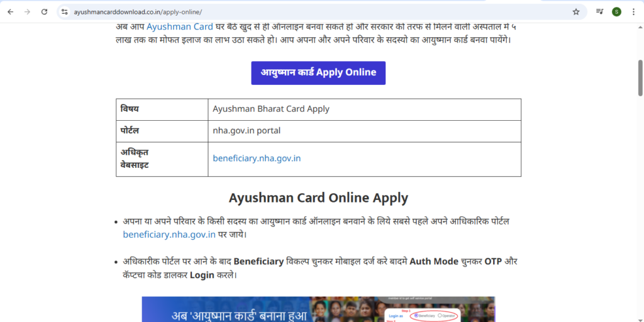Click the browser forward arrow
Screen dimensions: 644x322
click(27, 12)
